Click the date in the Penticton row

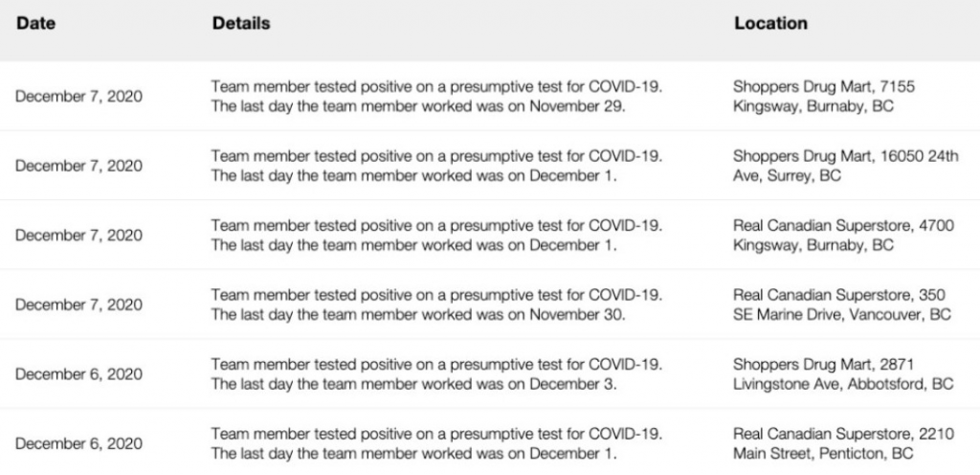click(78, 443)
